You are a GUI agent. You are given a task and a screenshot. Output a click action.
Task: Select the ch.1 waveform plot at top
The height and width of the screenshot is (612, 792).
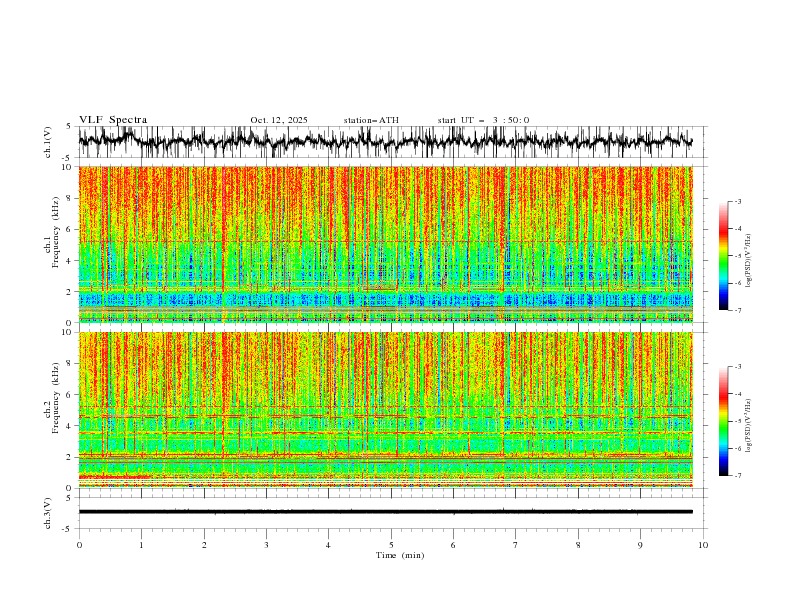(392, 142)
